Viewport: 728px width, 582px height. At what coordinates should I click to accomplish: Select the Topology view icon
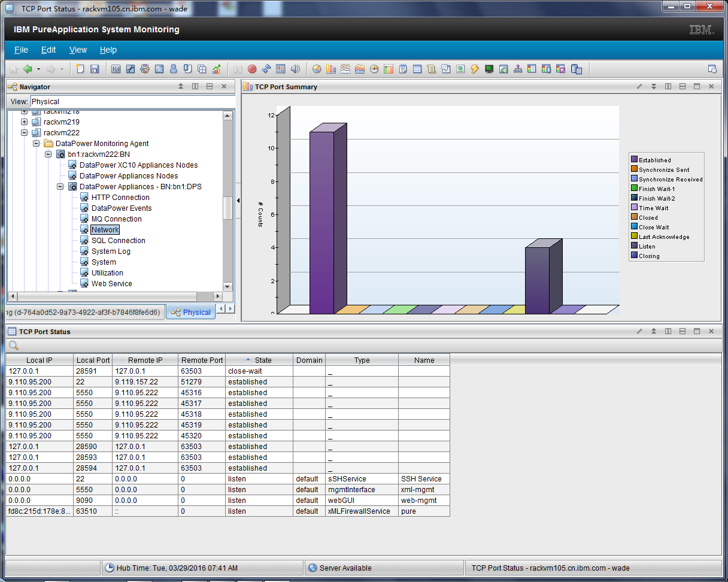coord(517,69)
